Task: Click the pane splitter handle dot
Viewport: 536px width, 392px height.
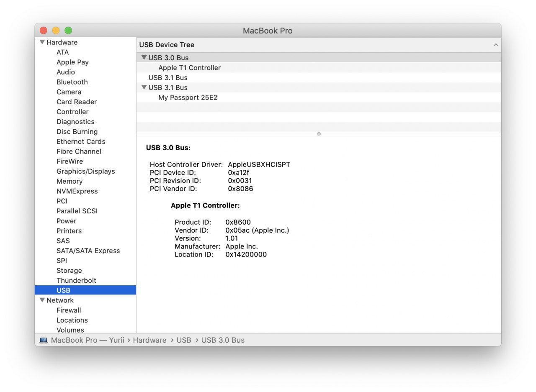Action: pos(319,134)
